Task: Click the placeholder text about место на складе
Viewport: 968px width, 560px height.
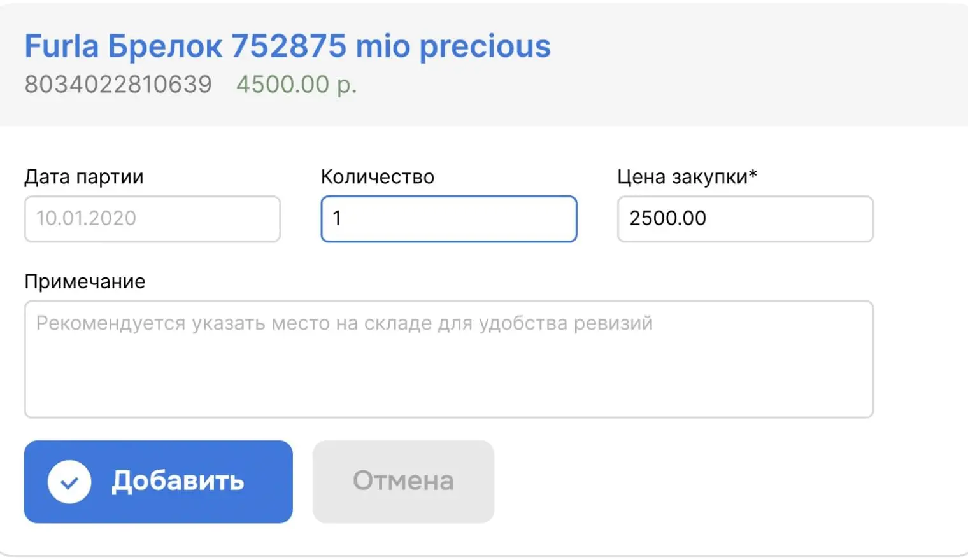Action: [x=344, y=323]
